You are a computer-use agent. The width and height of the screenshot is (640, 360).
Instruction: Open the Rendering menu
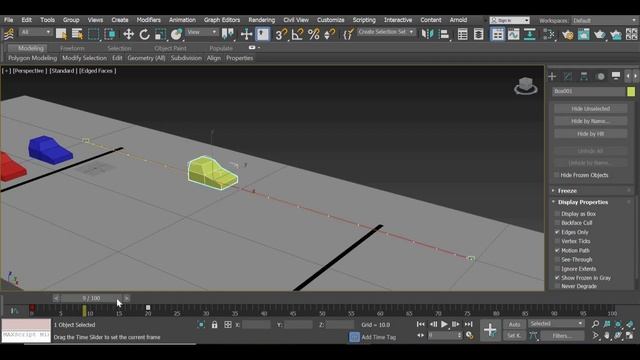(262, 20)
